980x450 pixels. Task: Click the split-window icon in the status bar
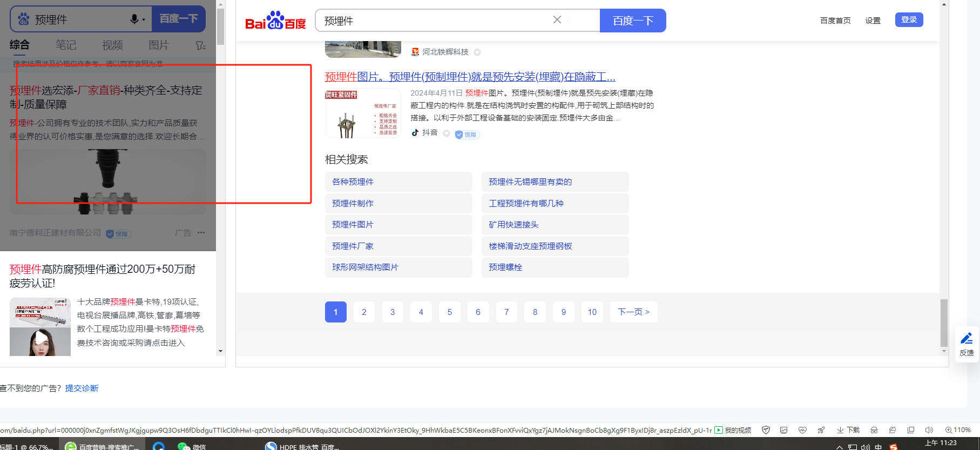pos(911,430)
